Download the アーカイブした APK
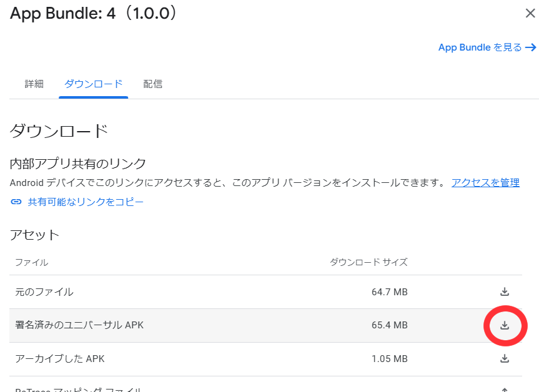This screenshot has width=539, height=392. [505, 358]
